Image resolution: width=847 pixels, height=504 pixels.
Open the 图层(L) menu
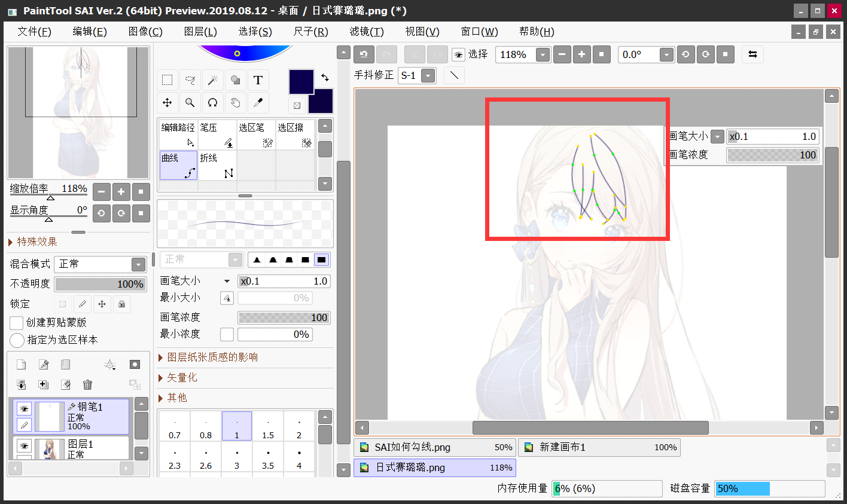point(200,32)
